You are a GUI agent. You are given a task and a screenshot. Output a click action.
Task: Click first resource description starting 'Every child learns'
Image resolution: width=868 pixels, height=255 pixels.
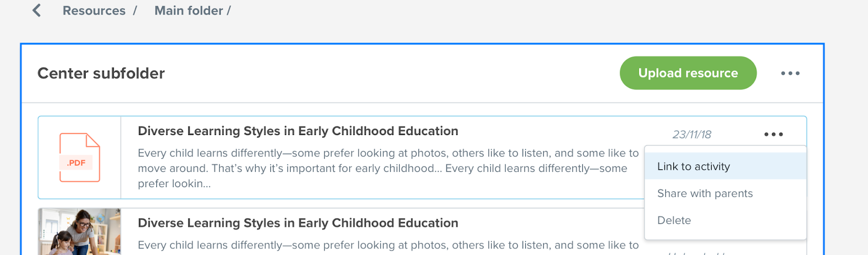(388, 168)
